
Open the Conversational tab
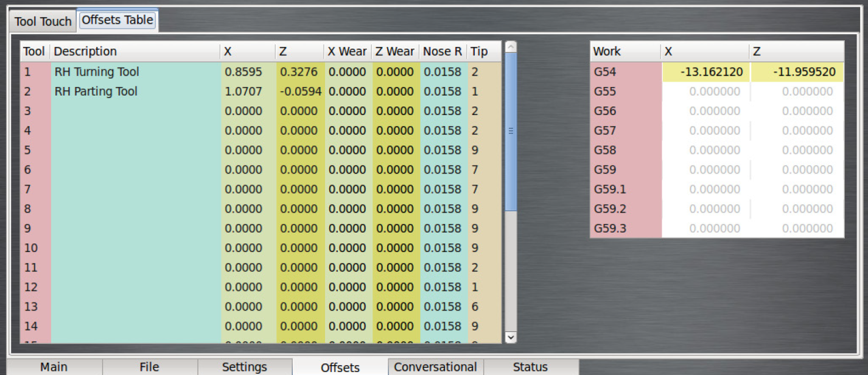click(x=435, y=367)
